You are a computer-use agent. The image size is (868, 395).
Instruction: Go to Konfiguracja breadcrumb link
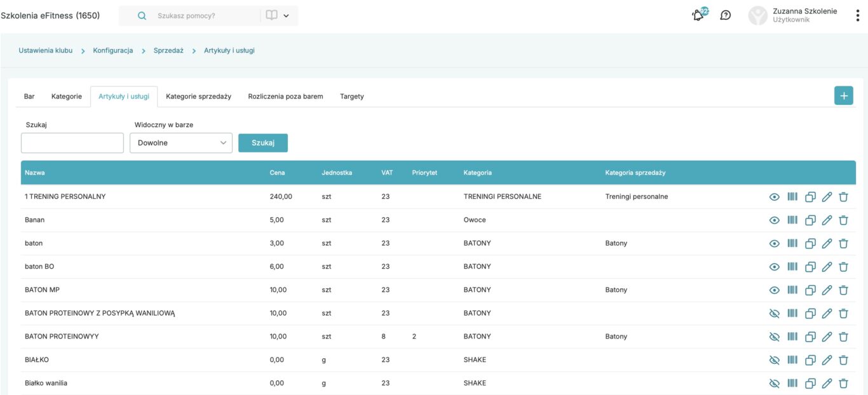click(x=113, y=50)
